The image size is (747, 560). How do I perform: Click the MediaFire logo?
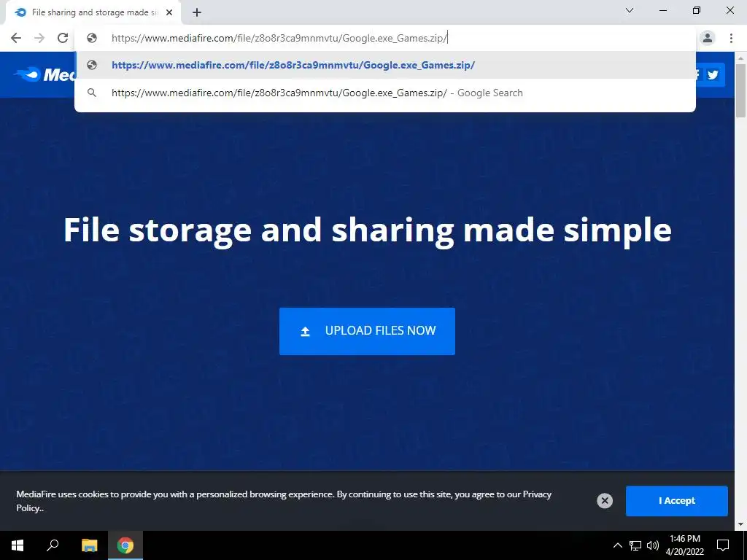pyautogui.click(x=44, y=75)
